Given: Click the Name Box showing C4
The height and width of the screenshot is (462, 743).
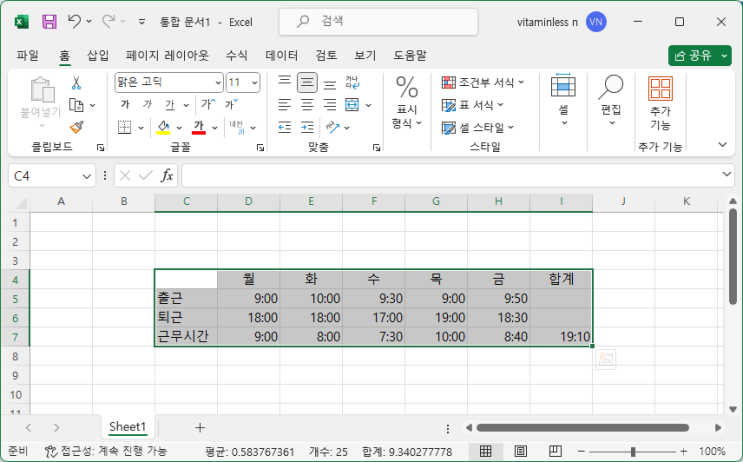Looking at the screenshot, I should [50, 175].
